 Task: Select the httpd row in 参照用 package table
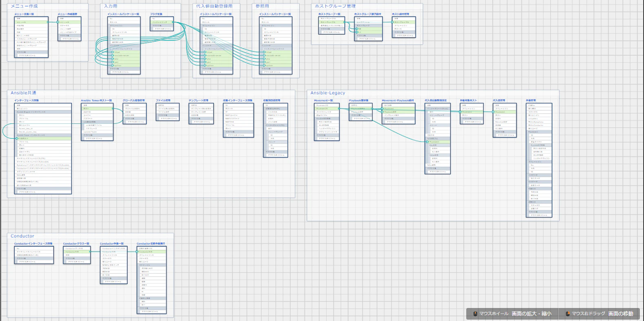[277, 52]
